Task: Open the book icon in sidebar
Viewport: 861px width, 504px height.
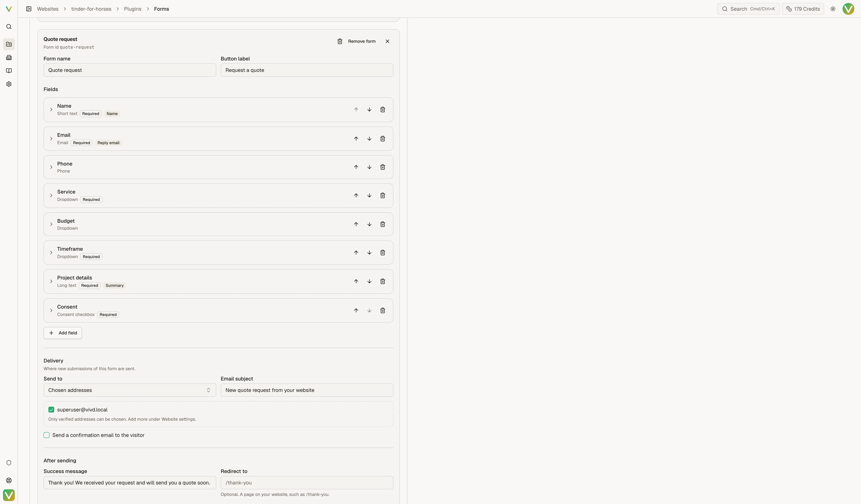Action: pyautogui.click(x=9, y=71)
